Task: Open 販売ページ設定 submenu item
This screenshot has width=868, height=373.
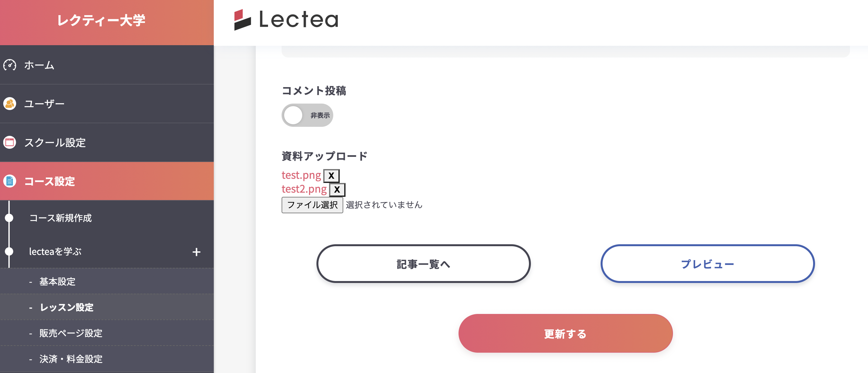Action: tap(71, 333)
